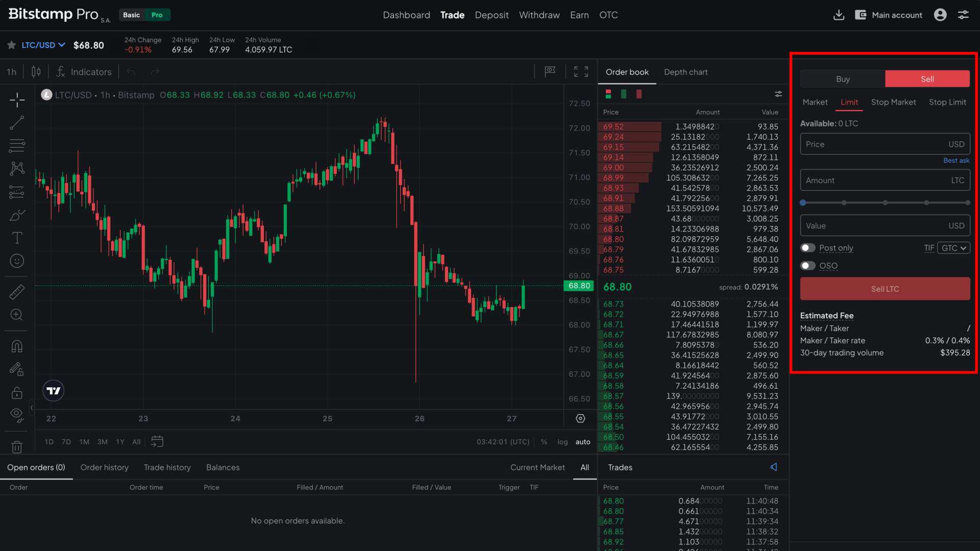Viewport: 980px width, 551px height.
Task: Undo the last chart action
Action: pyautogui.click(x=131, y=72)
